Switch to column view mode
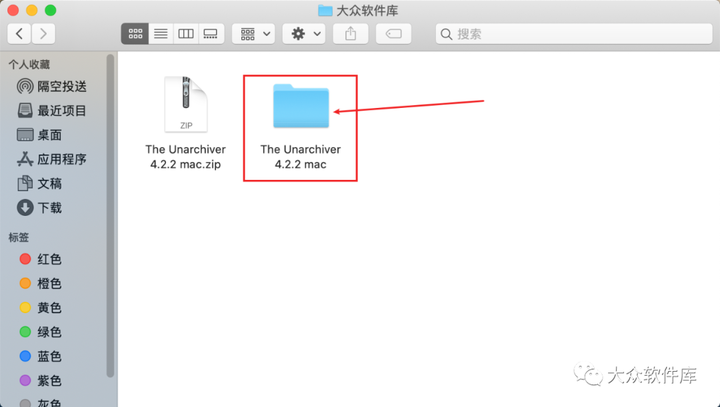 click(x=186, y=34)
